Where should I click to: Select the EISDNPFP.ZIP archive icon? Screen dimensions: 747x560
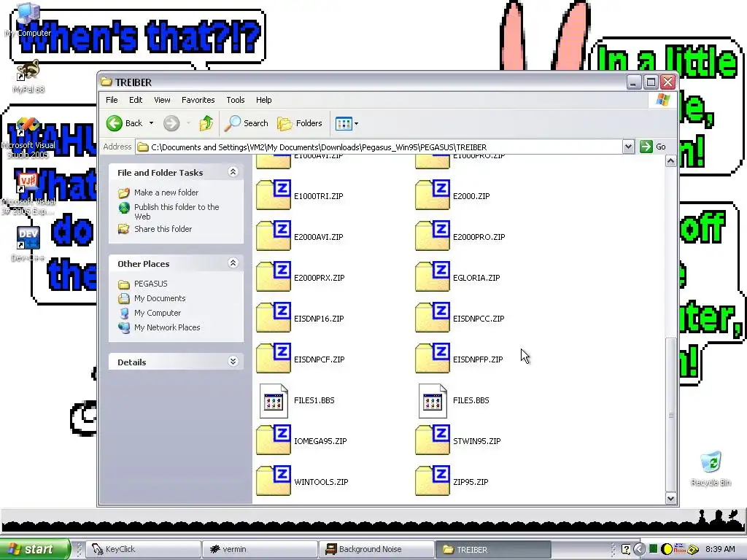click(x=433, y=359)
